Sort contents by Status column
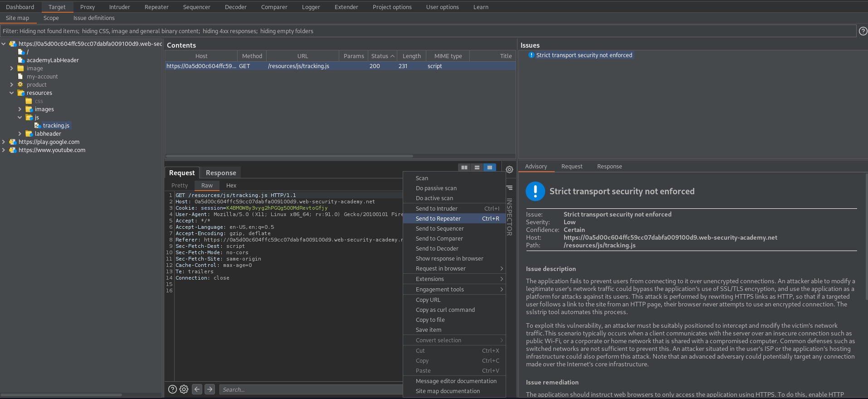 (383, 56)
